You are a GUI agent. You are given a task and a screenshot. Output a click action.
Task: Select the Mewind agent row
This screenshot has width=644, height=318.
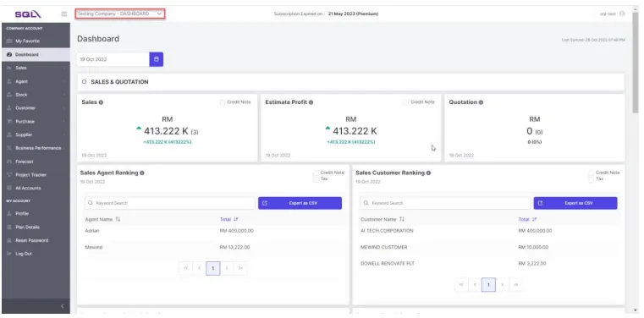point(213,248)
